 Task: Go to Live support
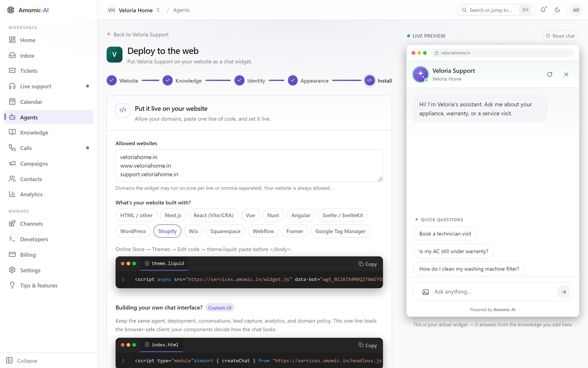click(x=49, y=86)
